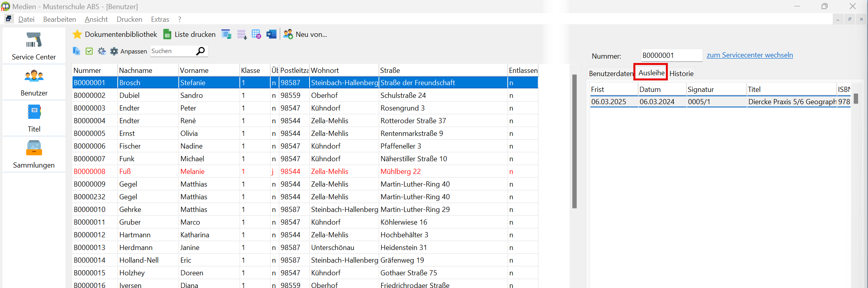
Task: Click the purple rows with down arrow icon
Action: [x=242, y=34]
